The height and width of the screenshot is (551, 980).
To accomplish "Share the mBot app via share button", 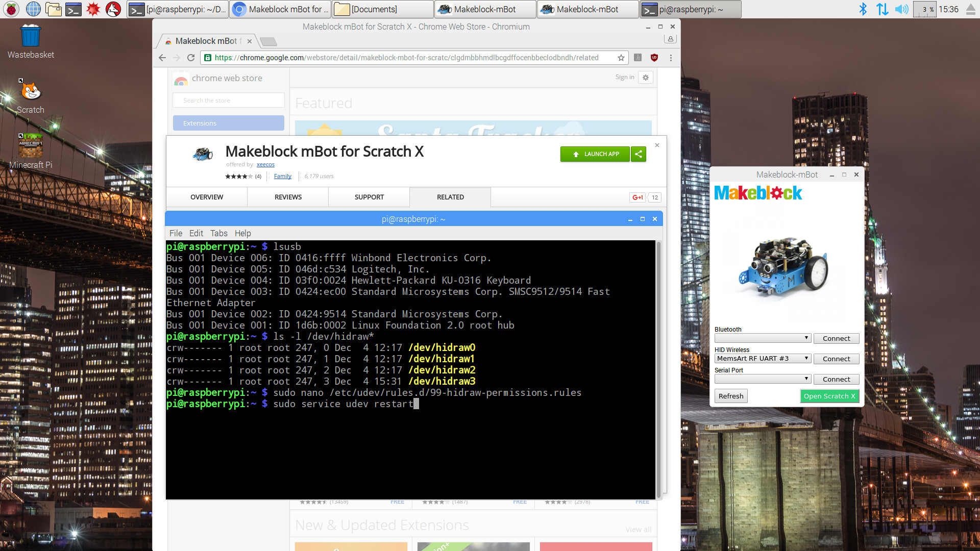I will tap(639, 154).
